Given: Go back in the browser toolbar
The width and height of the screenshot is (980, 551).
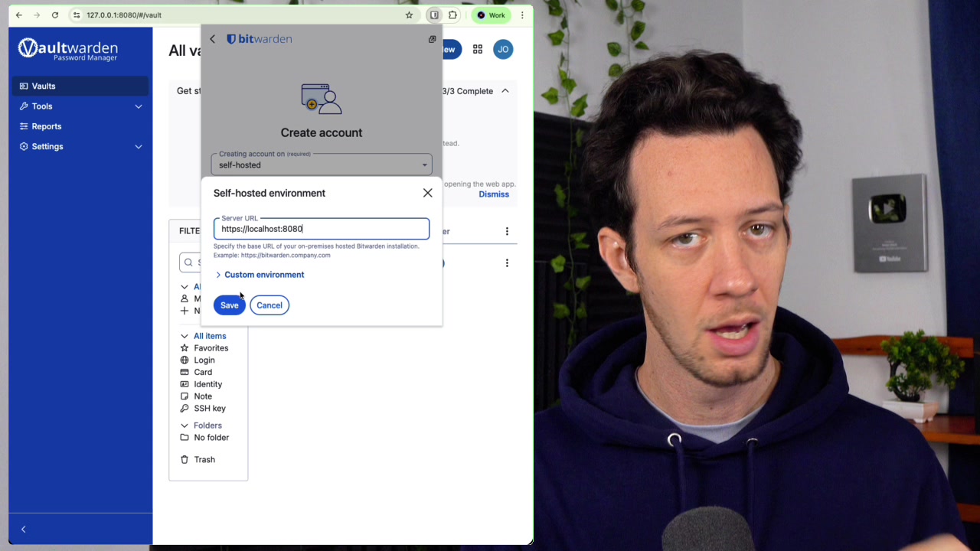Looking at the screenshot, I should click(x=19, y=15).
